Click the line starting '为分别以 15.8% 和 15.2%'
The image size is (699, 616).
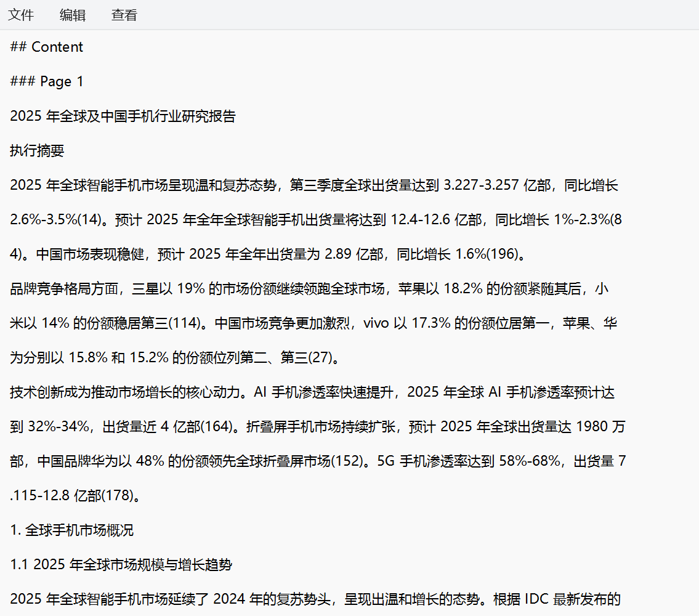click(176, 357)
